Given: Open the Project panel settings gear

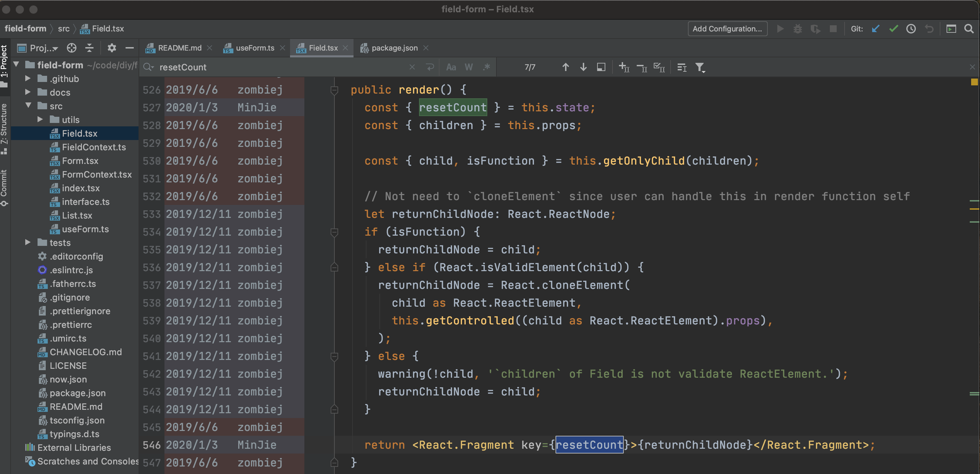Looking at the screenshot, I should pos(112,47).
